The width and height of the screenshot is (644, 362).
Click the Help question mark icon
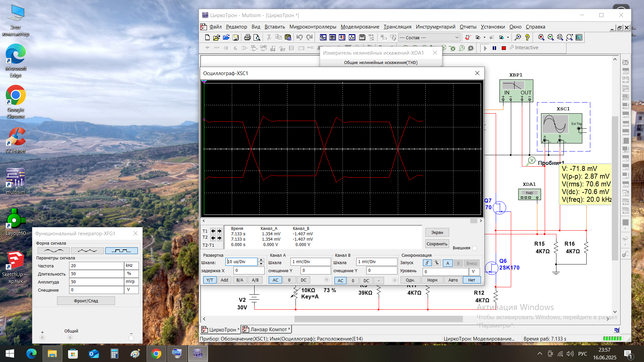click(527, 38)
